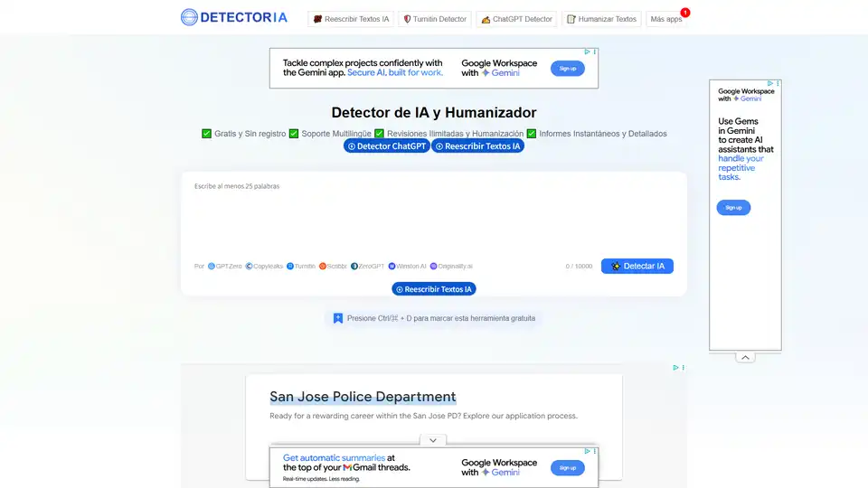Click AdChoices icon on top banner ad
The height and width of the screenshot is (488, 868).
point(588,52)
